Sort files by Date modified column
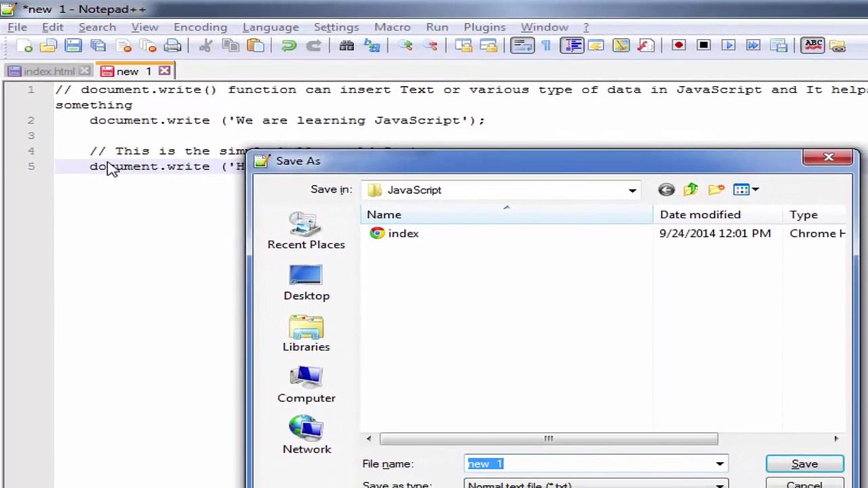 (x=718, y=214)
